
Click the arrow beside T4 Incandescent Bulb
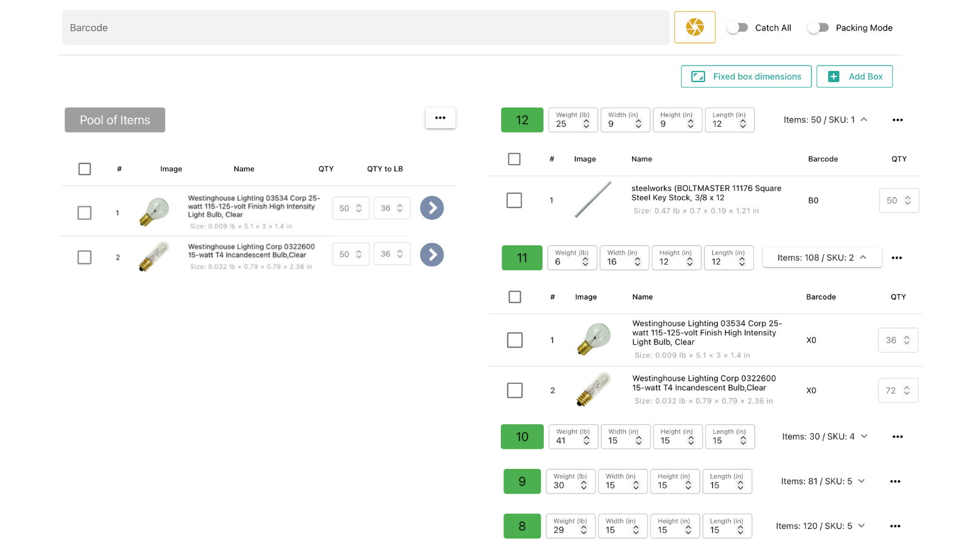(x=432, y=255)
